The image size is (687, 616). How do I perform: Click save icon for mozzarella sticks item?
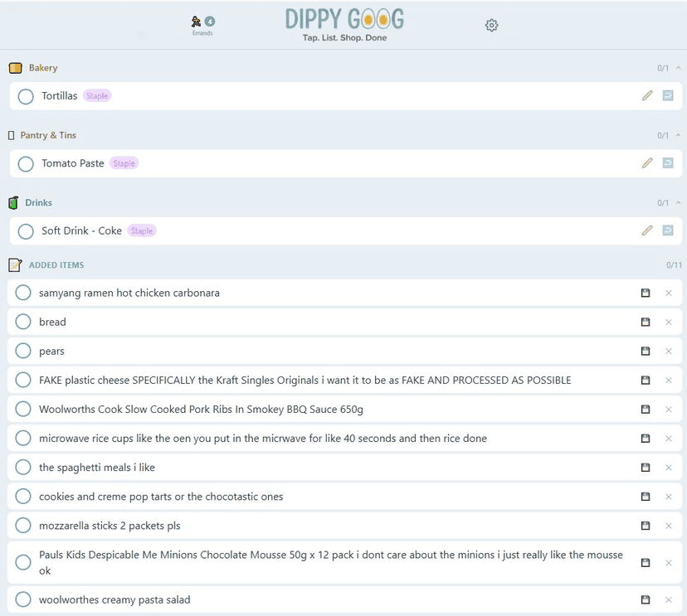(646, 526)
